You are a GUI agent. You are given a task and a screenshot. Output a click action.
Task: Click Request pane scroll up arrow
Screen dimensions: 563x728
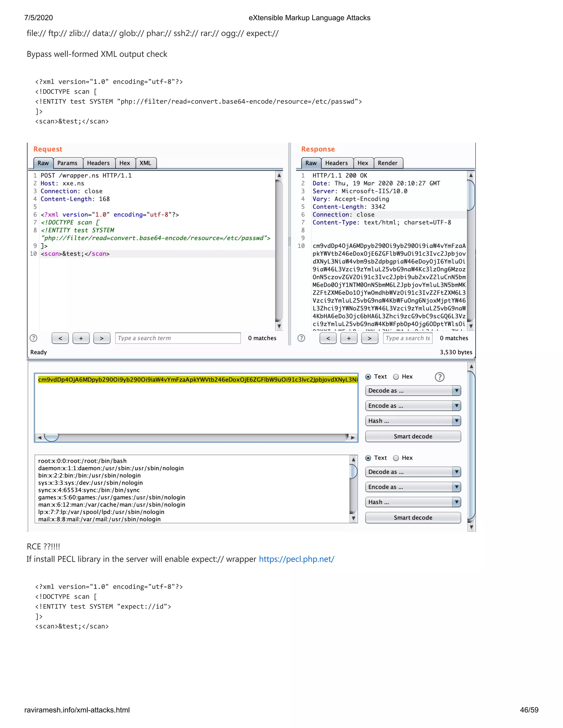279,175
